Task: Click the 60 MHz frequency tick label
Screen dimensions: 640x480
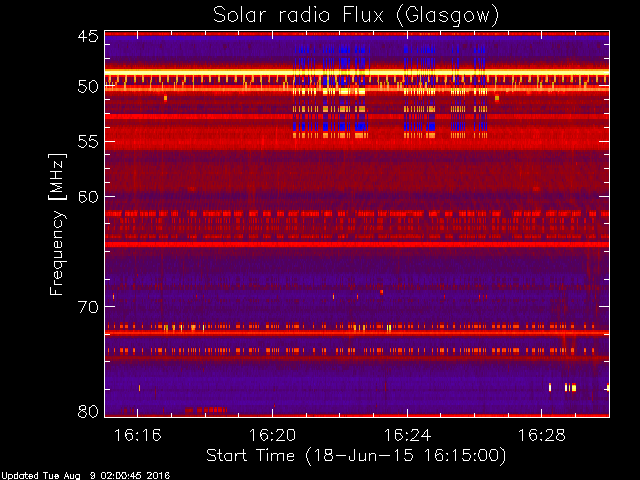Action: (88, 197)
